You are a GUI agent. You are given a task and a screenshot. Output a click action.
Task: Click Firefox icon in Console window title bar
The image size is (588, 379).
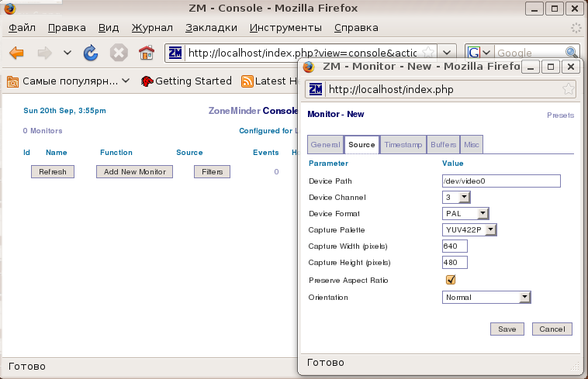tap(10, 9)
